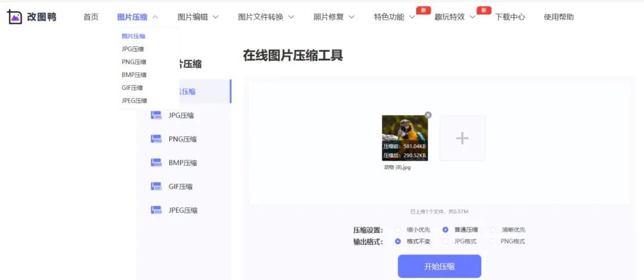Go to 下载中心 page
The height and width of the screenshot is (280, 644).
[510, 17]
